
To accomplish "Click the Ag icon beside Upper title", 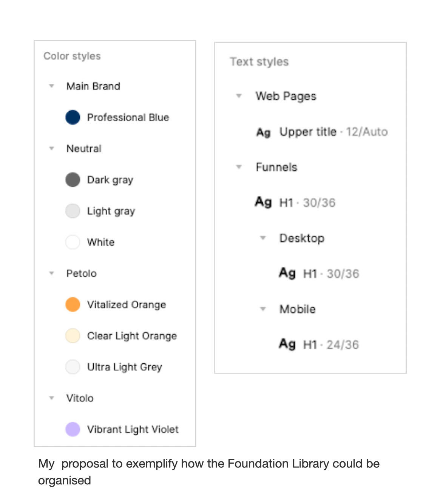I will [x=263, y=132].
